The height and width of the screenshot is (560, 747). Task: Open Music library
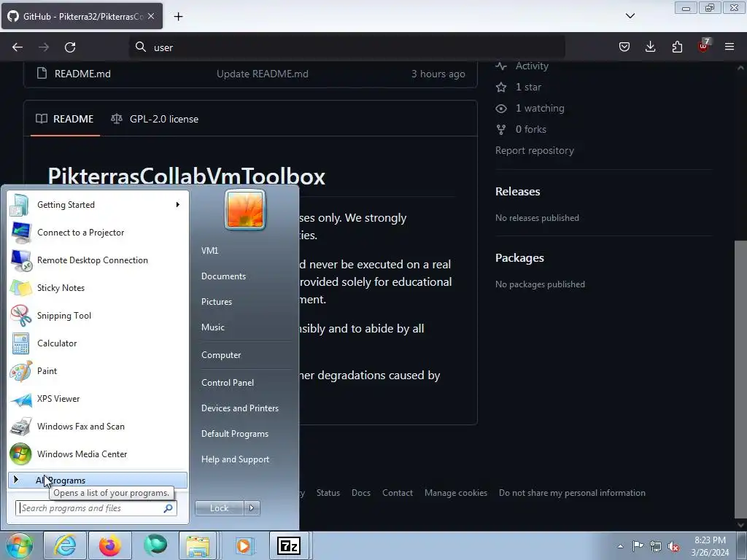tap(212, 327)
